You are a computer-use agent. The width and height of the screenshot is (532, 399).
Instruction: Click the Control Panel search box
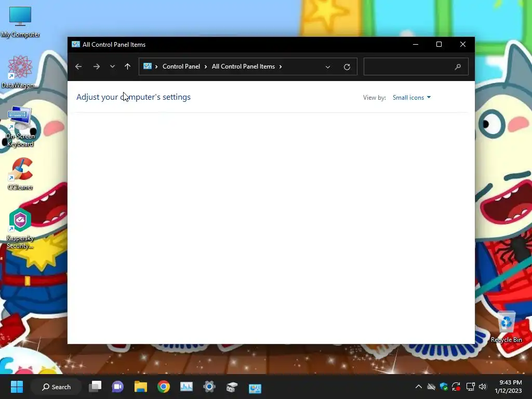[x=416, y=66]
